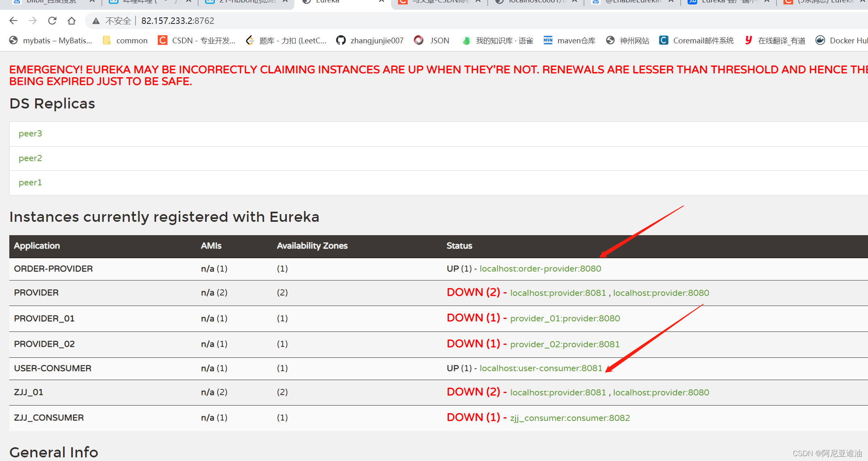
Task: Open localhost:order-provider:8080 instance link
Action: click(x=540, y=269)
